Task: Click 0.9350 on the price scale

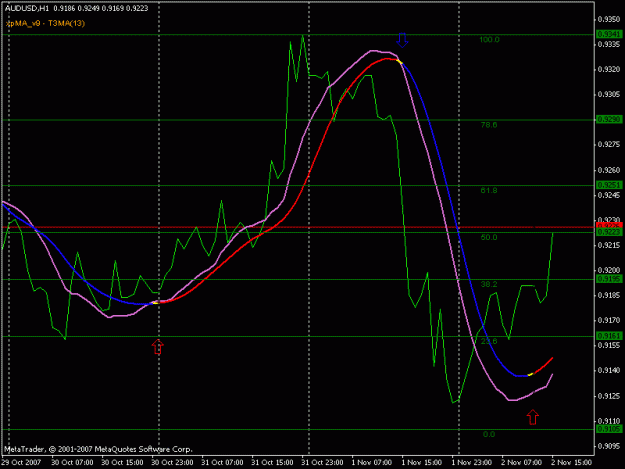Action: (609, 19)
